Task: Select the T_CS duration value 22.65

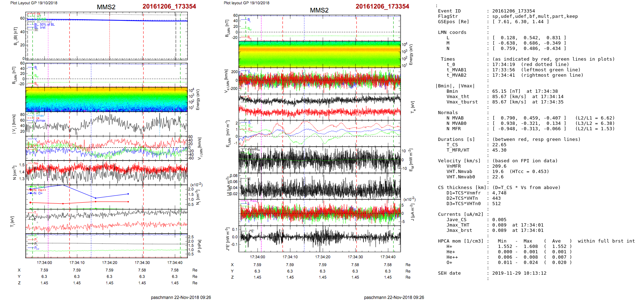Action: 499,145
